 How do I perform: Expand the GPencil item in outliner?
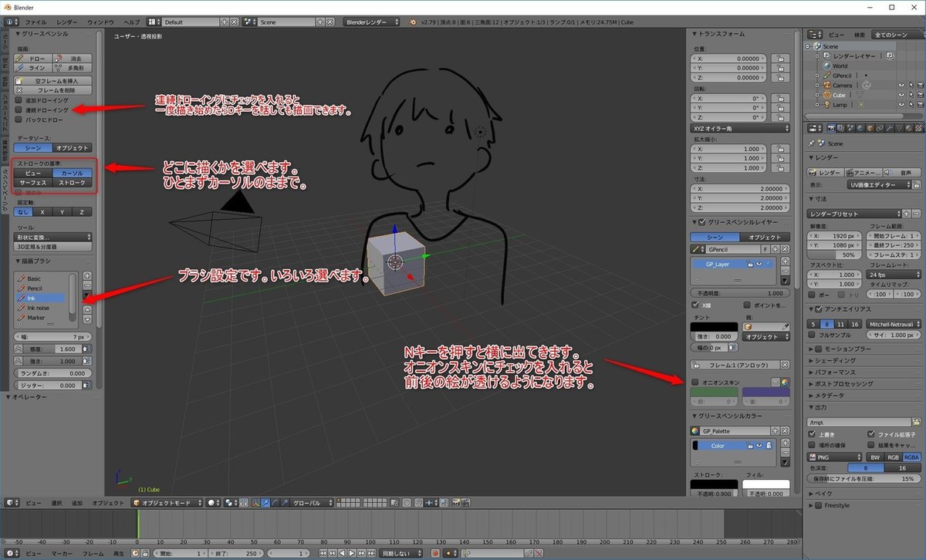click(x=819, y=76)
